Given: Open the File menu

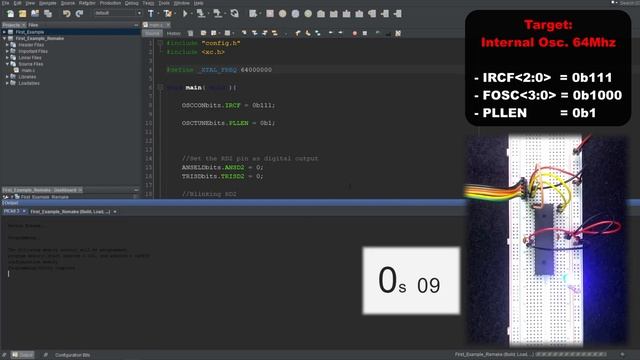Looking at the screenshot, I should (6, 3).
